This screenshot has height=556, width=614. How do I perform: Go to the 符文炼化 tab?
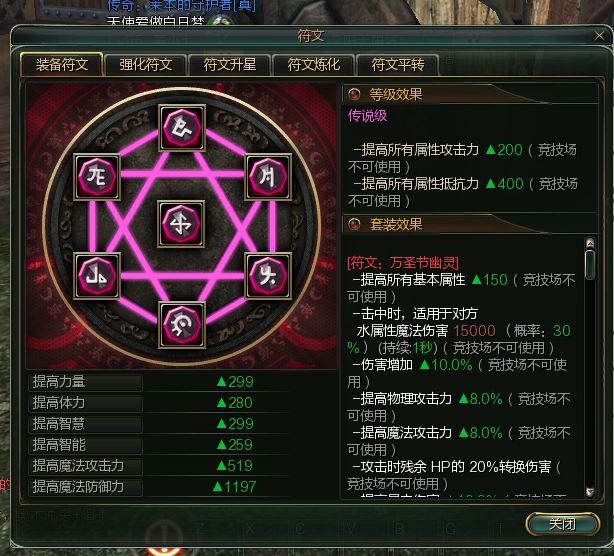[314, 65]
